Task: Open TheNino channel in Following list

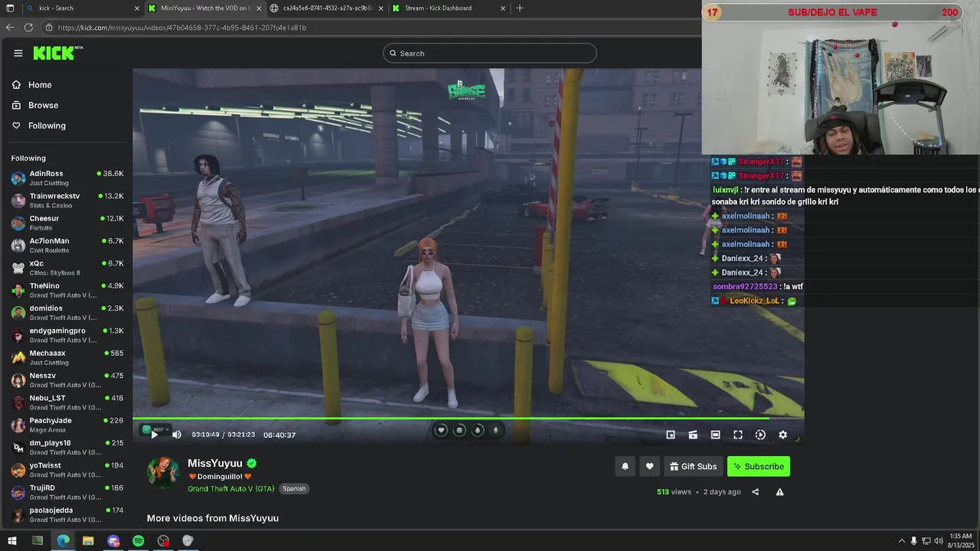Action: [x=67, y=290]
